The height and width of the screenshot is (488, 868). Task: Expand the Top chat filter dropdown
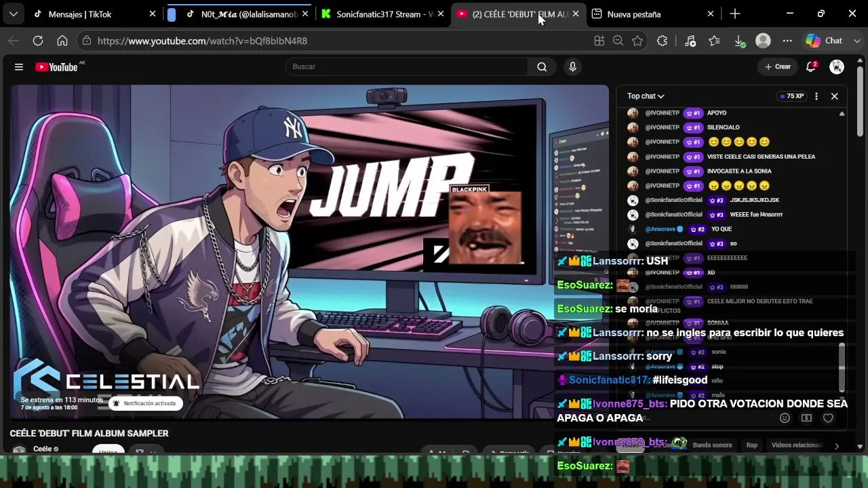point(646,96)
